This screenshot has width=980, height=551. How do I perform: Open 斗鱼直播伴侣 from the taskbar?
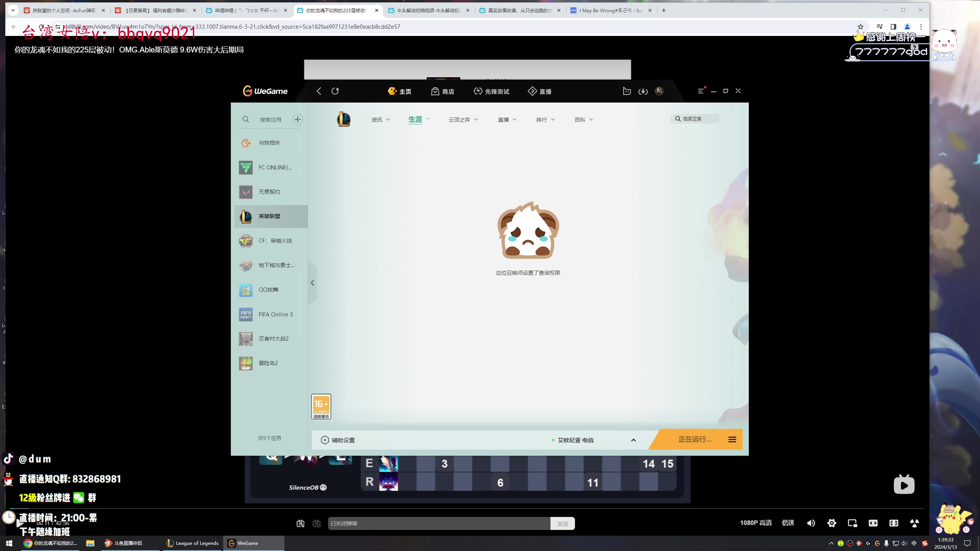pos(130,543)
